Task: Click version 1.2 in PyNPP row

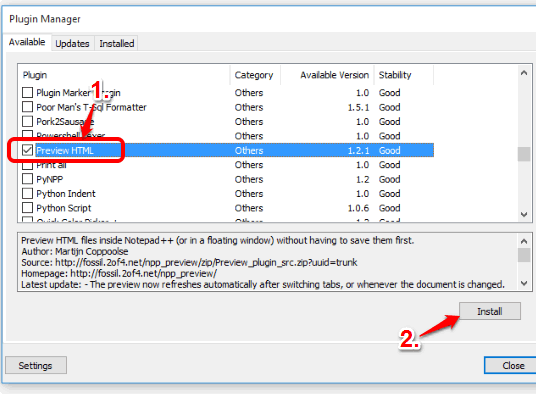Action: point(362,179)
